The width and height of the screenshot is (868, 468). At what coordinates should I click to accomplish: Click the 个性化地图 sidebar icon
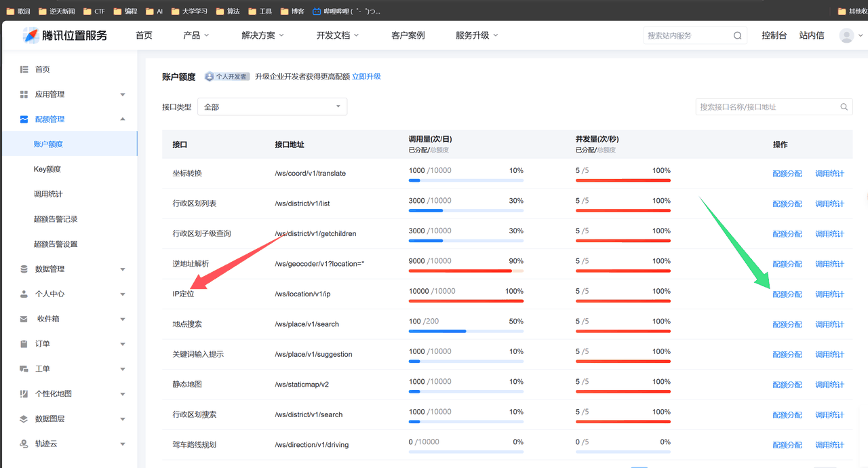[x=24, y=394]
